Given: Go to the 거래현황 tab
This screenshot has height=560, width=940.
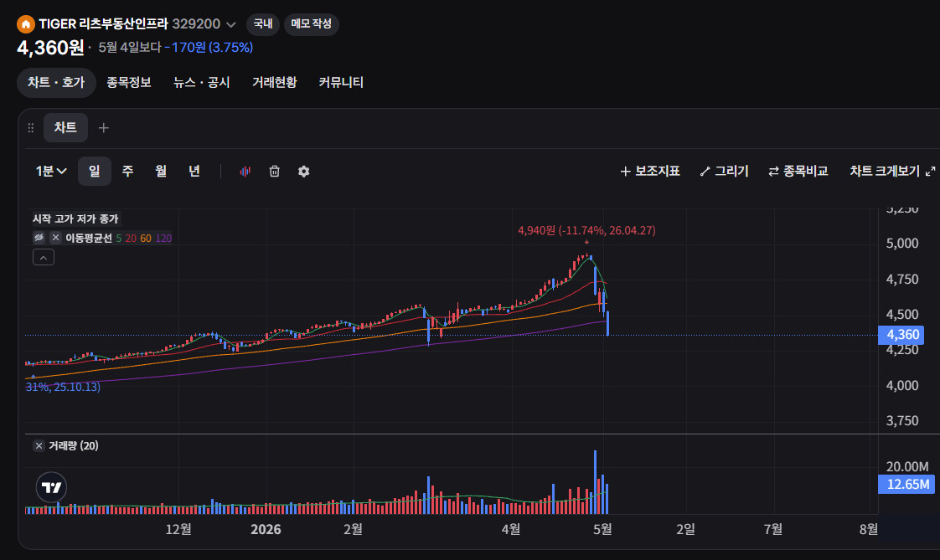Looking at the screenshot, I should [x=275, y=83].
